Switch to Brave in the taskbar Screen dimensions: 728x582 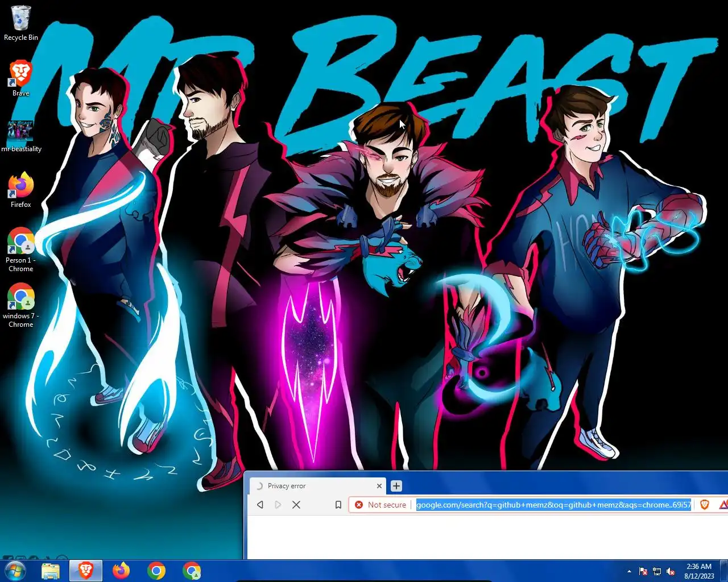(86, 571)
